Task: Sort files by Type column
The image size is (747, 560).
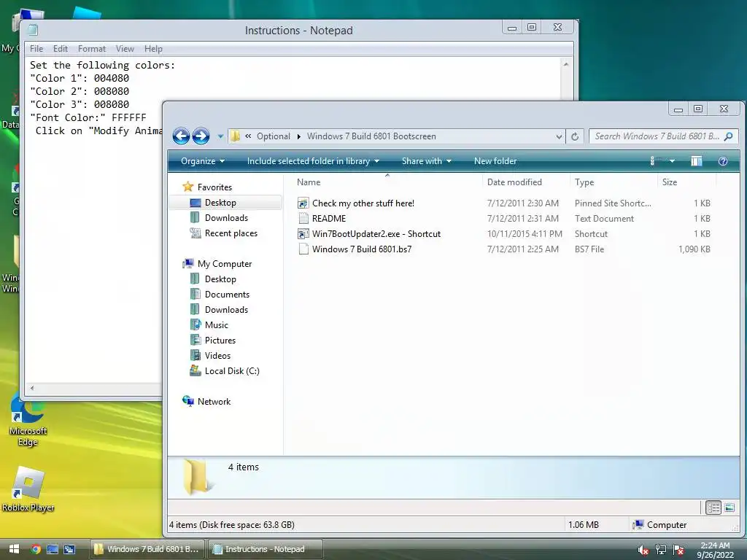Action: tap(584, 182)
